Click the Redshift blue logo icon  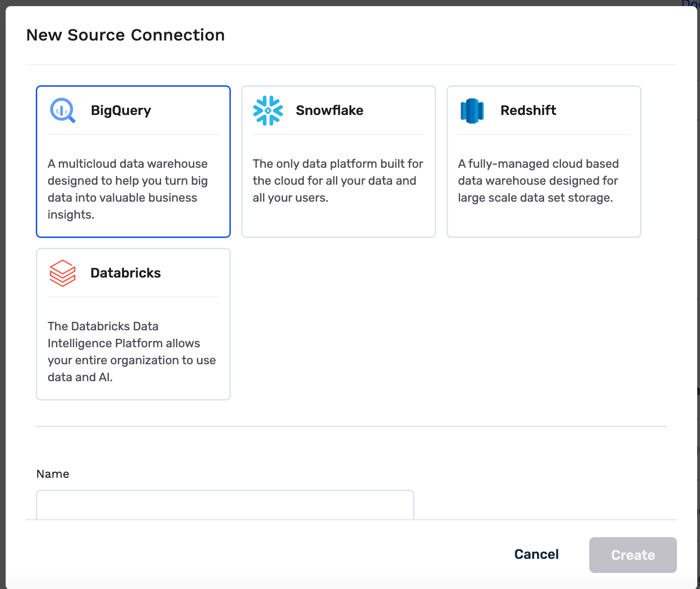[x=472, y=111]
